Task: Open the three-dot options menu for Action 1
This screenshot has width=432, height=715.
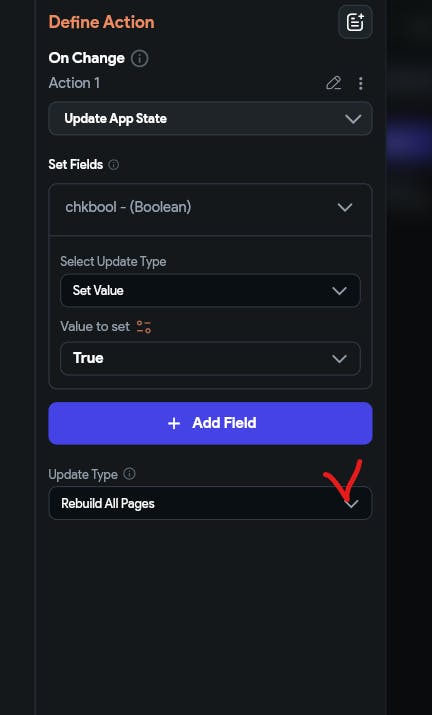Action: (x=360, y=83)
